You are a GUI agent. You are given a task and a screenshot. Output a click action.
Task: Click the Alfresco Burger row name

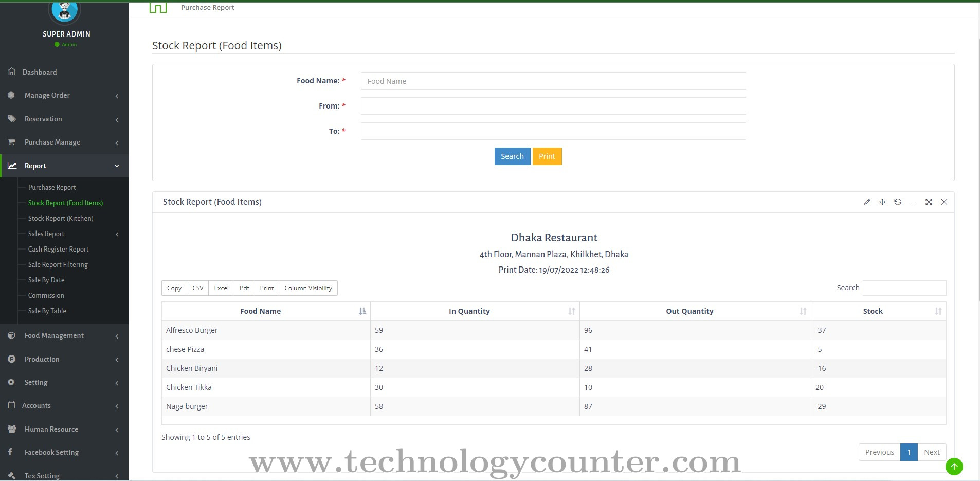pyautogui.click(x=192, y=330)
